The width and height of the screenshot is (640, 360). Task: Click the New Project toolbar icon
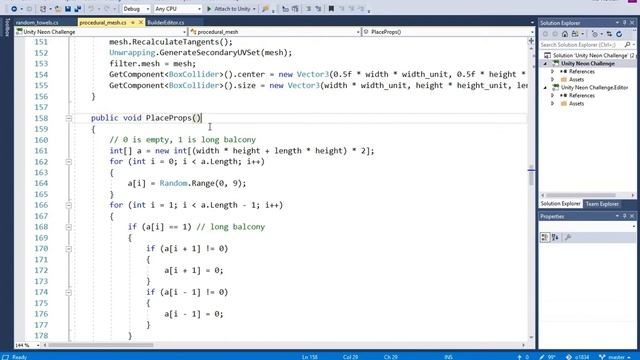(x=42, y=9)
